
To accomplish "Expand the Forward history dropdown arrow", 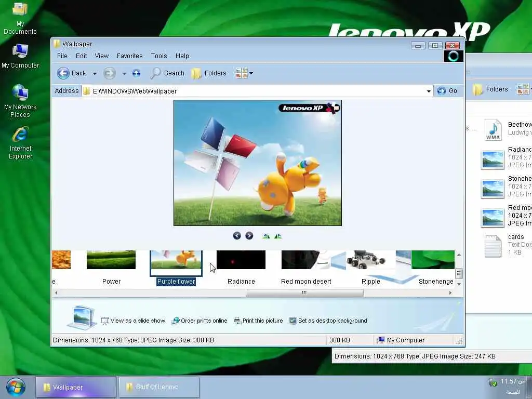I will tap(124, 74).
